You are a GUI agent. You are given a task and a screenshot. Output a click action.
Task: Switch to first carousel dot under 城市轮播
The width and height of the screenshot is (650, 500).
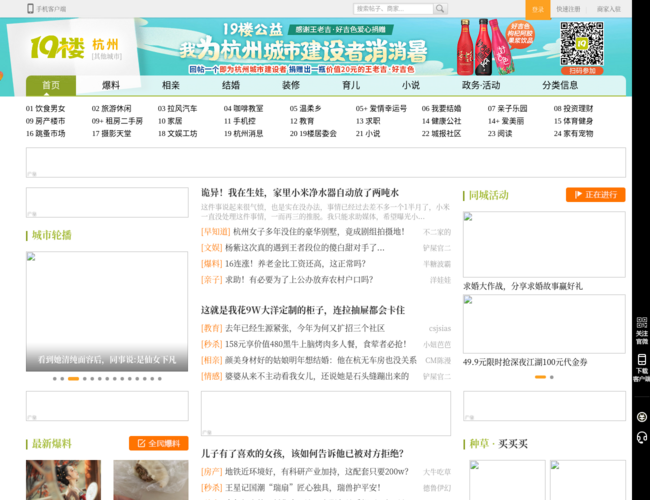point(53,379)
